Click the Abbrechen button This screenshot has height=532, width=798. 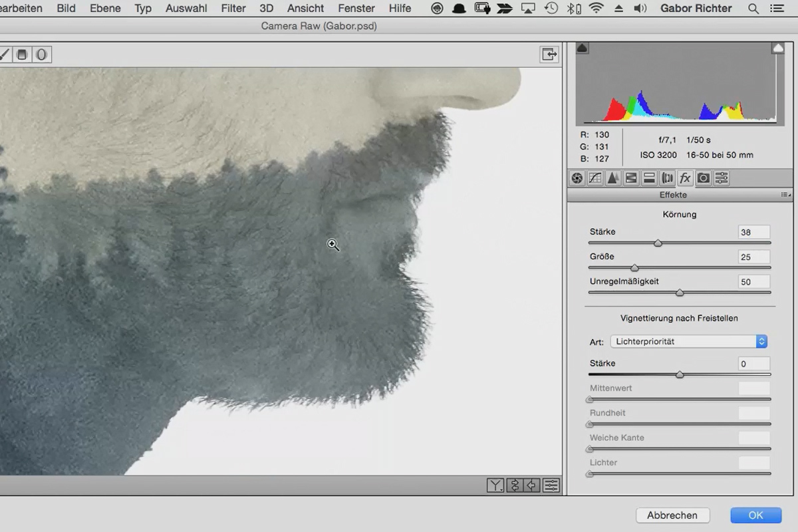point(672,515)
